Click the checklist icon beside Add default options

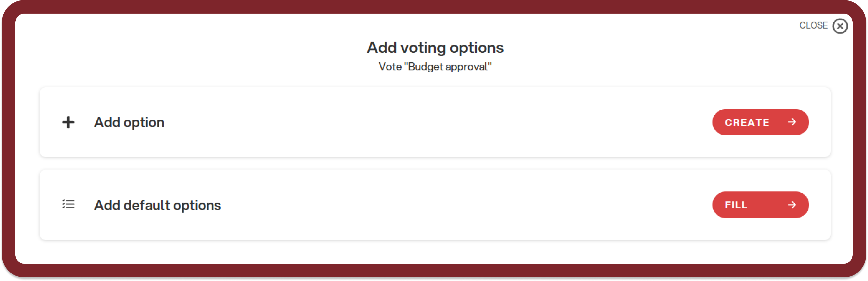(x=68, y=204)
